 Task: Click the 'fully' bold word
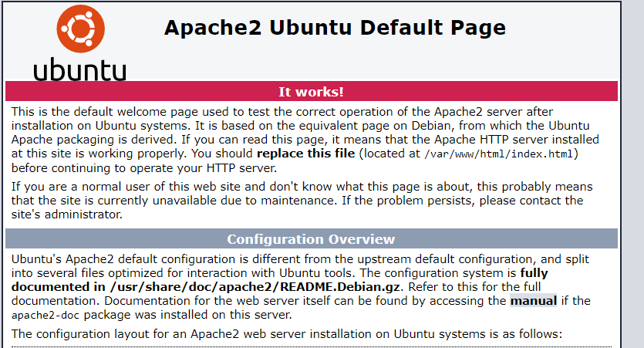534,273
